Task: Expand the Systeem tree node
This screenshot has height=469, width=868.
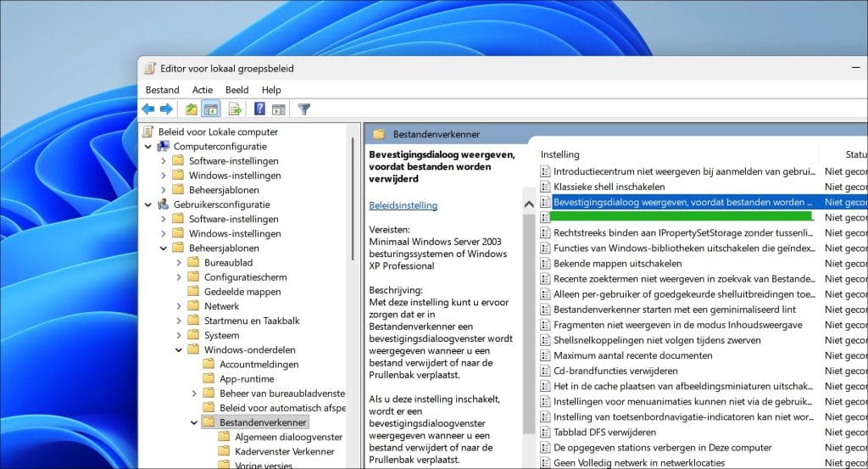Action: pos(179,336)
